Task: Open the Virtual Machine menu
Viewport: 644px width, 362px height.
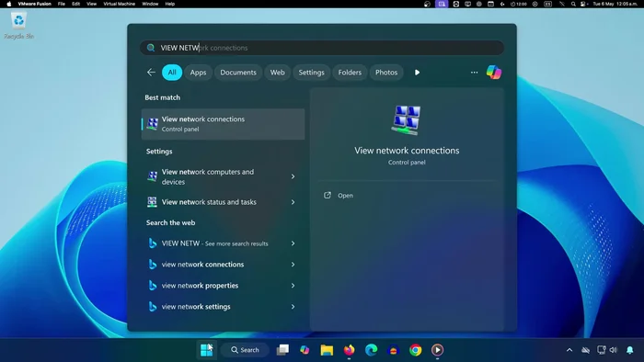Action: coord(119,4)
